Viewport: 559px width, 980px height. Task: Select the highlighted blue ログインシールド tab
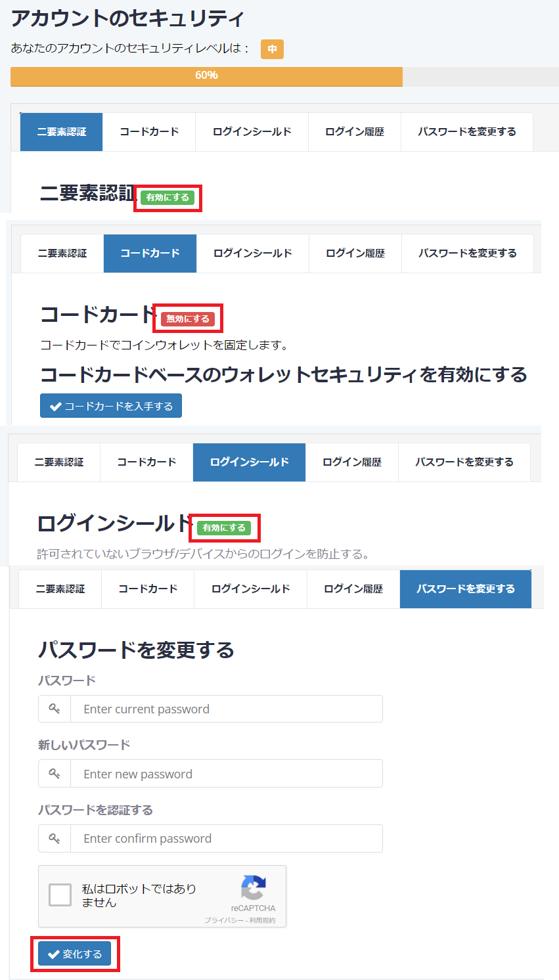click(x=249, y=462)
